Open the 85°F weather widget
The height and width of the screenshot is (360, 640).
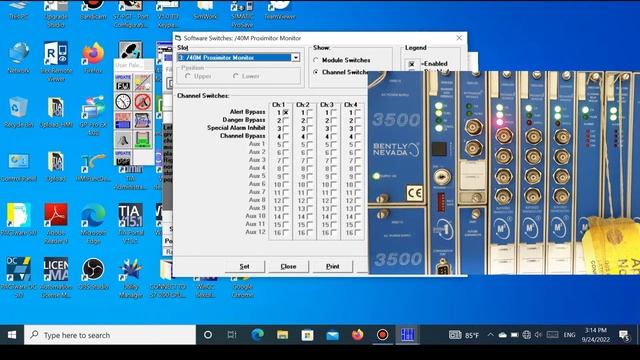click(464, 335)
